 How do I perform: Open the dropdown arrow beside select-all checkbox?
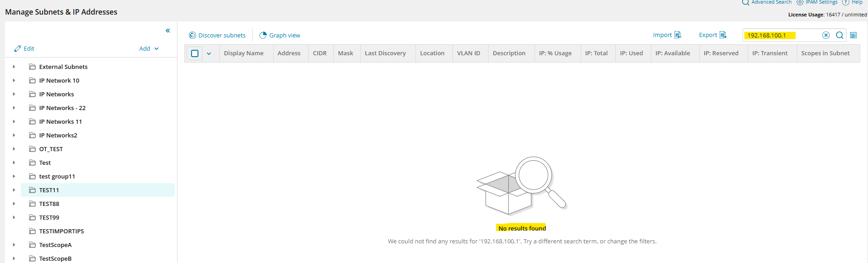point(209,53)
